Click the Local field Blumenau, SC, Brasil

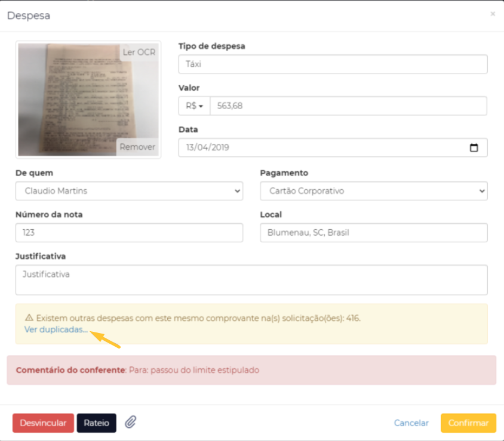click(373, 233)
